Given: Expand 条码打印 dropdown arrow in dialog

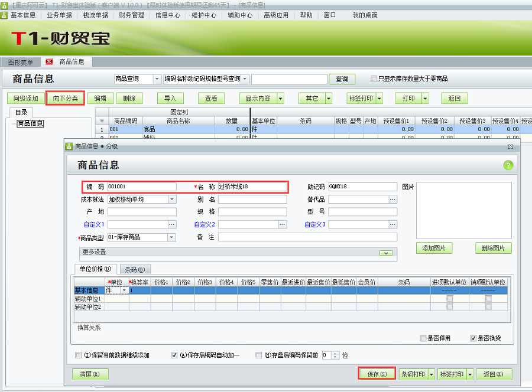Looking at the screenshot, I should tap(432, 374).
